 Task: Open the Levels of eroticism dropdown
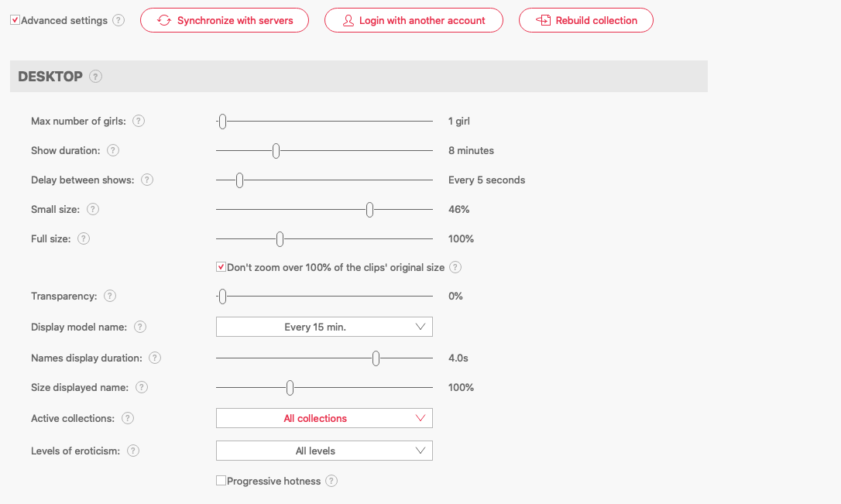click(x=324, y=451)
